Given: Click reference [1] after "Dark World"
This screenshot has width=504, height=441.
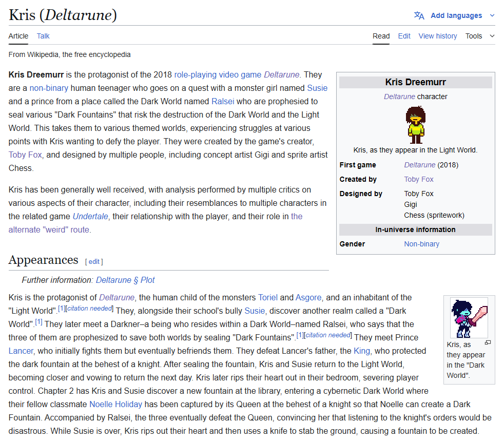Looking at the screenshot, I should pos(38,322).
